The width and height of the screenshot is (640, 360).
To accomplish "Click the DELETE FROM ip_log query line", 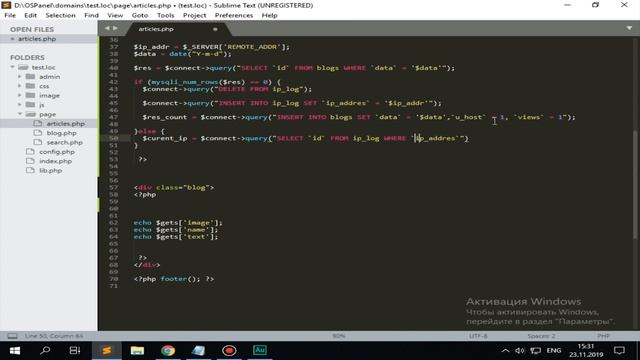I will (227, 89).
